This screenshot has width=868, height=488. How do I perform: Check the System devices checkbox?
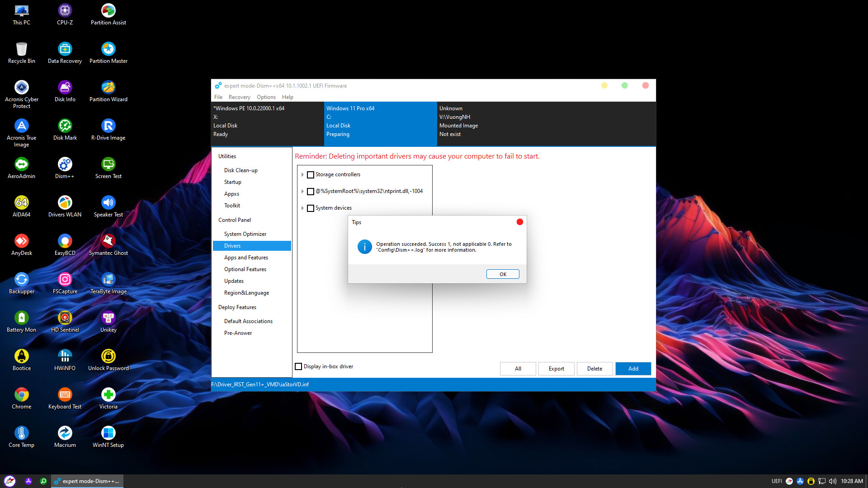click(311, 208)
